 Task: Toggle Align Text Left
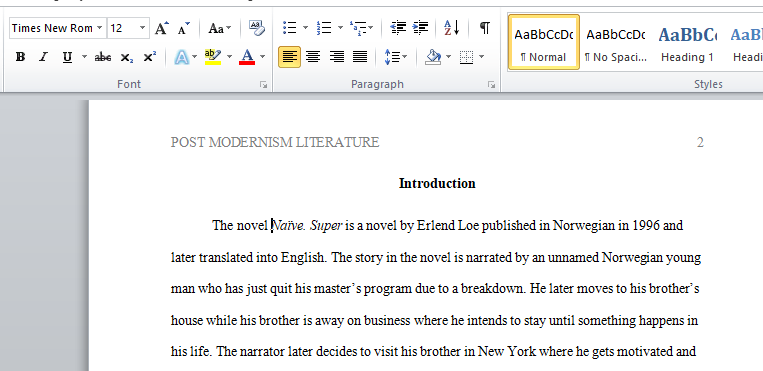click(x=290, y=57)
